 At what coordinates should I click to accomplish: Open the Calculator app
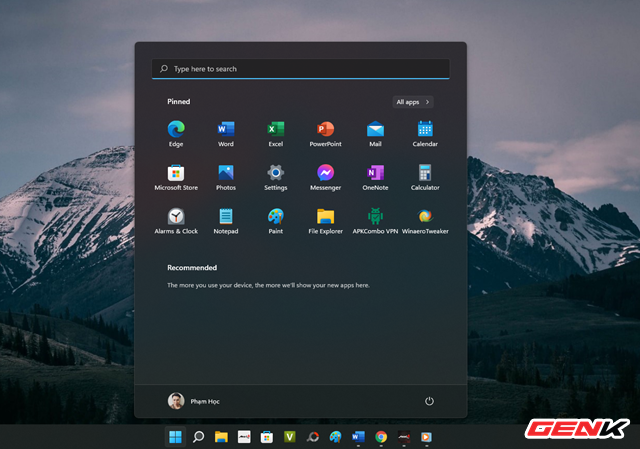(425, 177)
